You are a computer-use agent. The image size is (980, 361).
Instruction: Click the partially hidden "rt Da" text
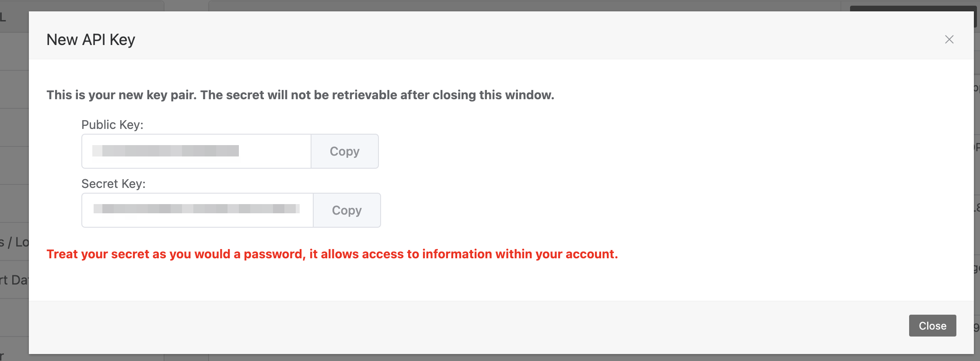tap(14, 280)
